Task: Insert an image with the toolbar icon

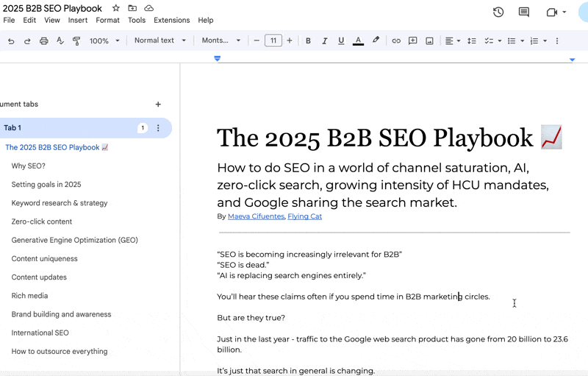Action: pyautogui.click(x=429, y=41)
